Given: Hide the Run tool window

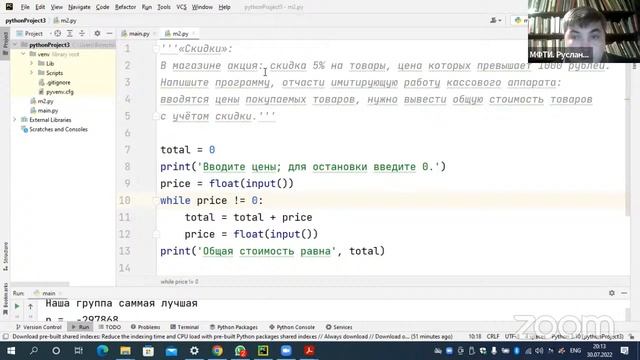Looking at the screenshot, I should (x=624, y=293).
